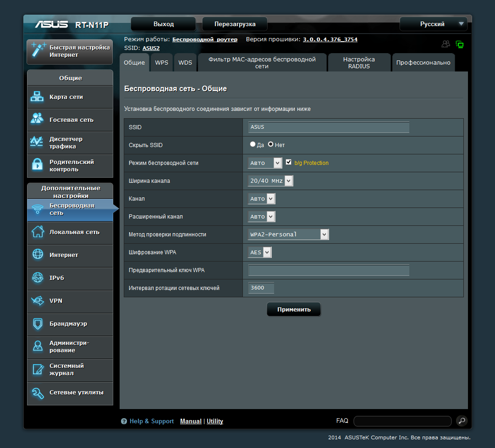Open the Настройка RADIUS tab
Screen dimensions: 495x448
pyautogui.click(x=359, y=62)
